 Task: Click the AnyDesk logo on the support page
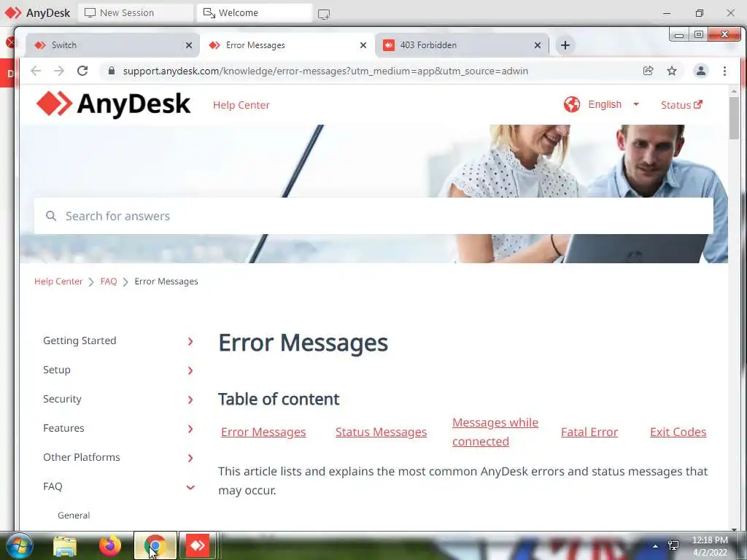tap(113, 104)
